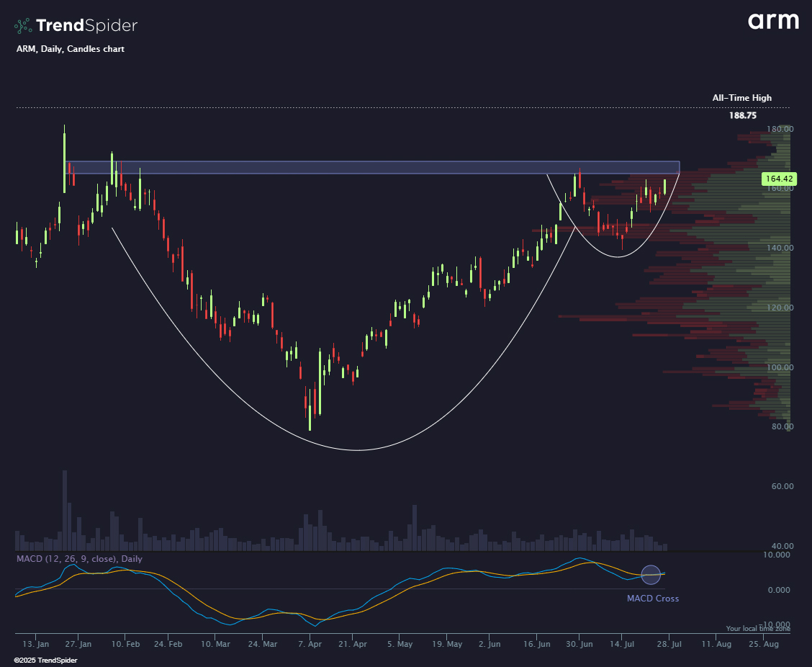
Task: Click the 14. Jul date label
Action: (x=622, y=644)
